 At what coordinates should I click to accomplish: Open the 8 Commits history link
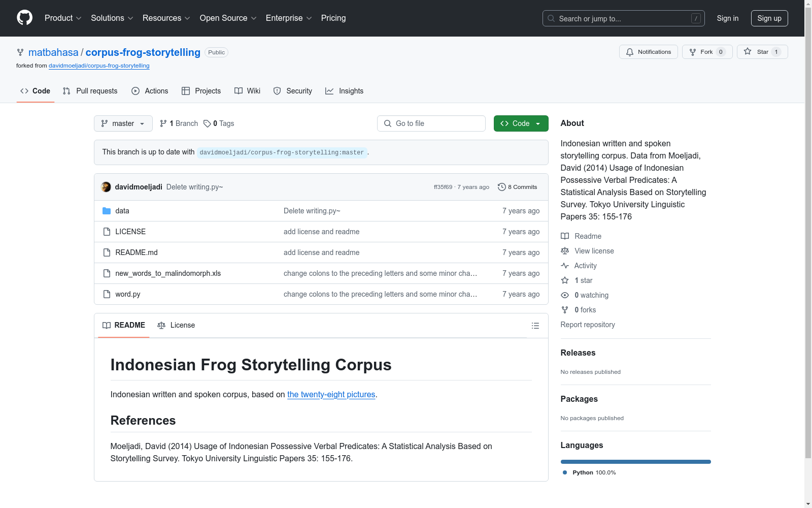[x=518, y=187]
